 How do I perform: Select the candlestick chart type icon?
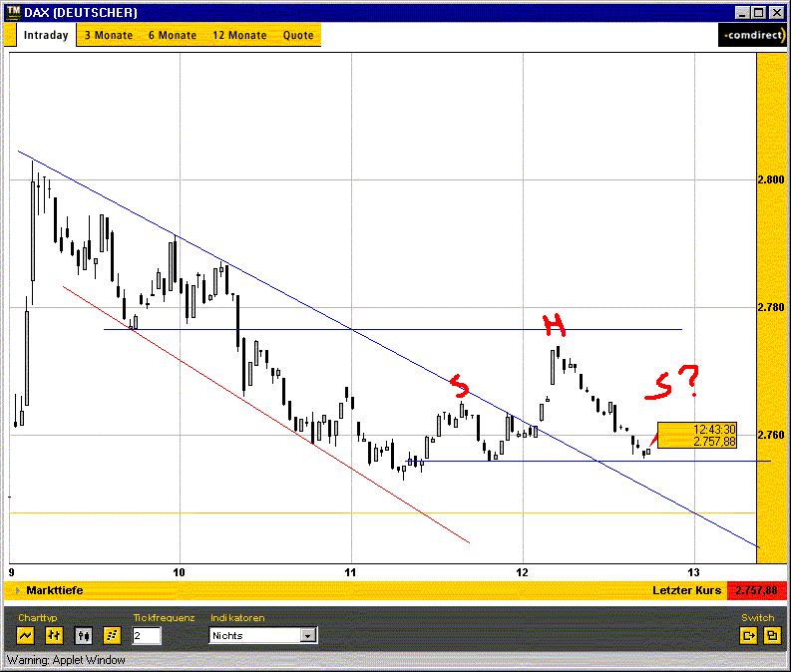(x=83, y=635)
